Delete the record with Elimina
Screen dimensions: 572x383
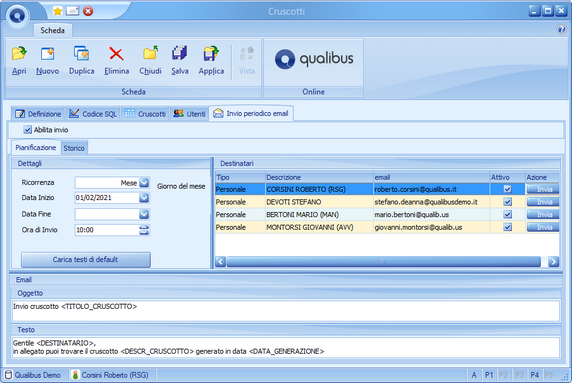116,61
